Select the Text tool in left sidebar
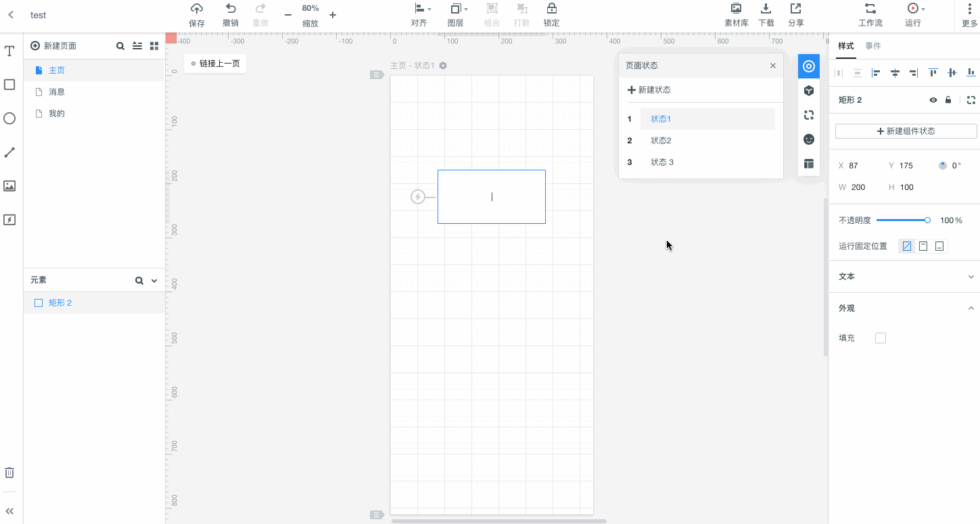Image resolution: width=980 pixels, height=524 pixels. point(9,51)
